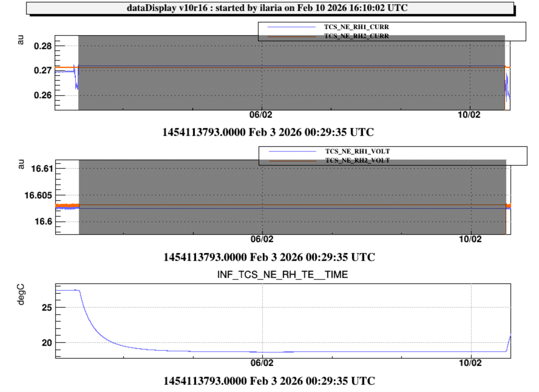Click the degC y-axis label
The width and height of the screenshot is (539, 392).
tap(21, 294)
